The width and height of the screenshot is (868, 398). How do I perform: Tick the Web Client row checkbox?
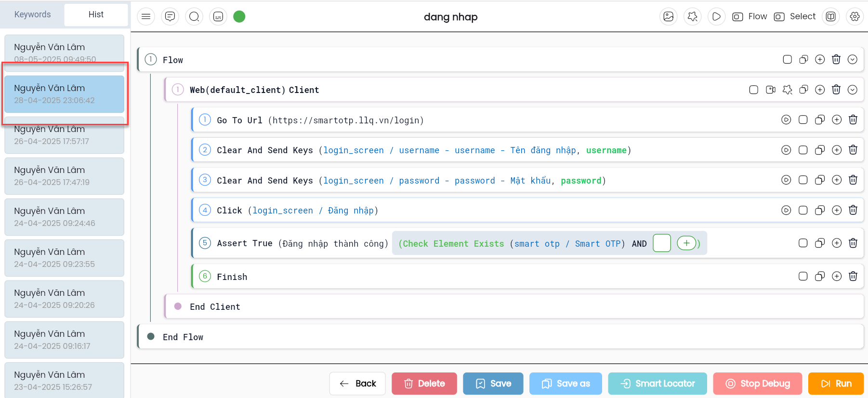[x=754, y=90]
